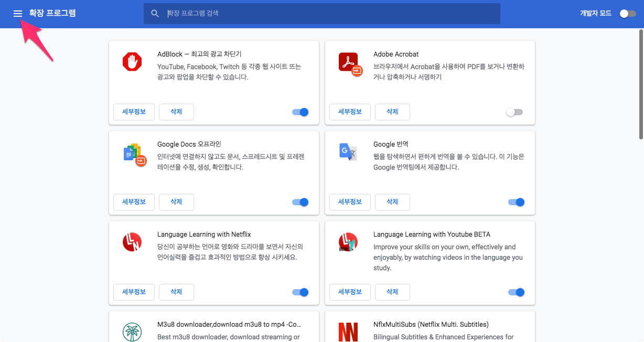The width and height of the screenshot is (644, 342).
Task: Disable the AdBlock extension toggle
Action: pos(300,112)
